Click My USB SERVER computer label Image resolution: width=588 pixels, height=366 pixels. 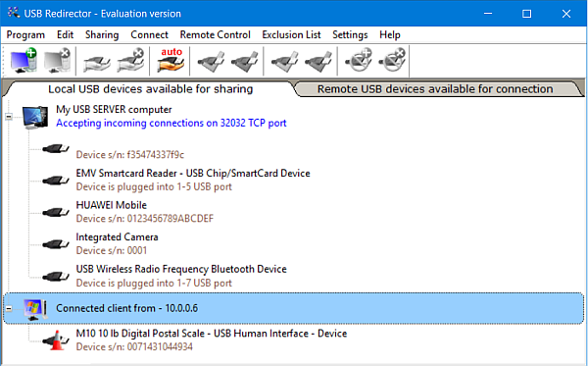[x=114, y=109]
